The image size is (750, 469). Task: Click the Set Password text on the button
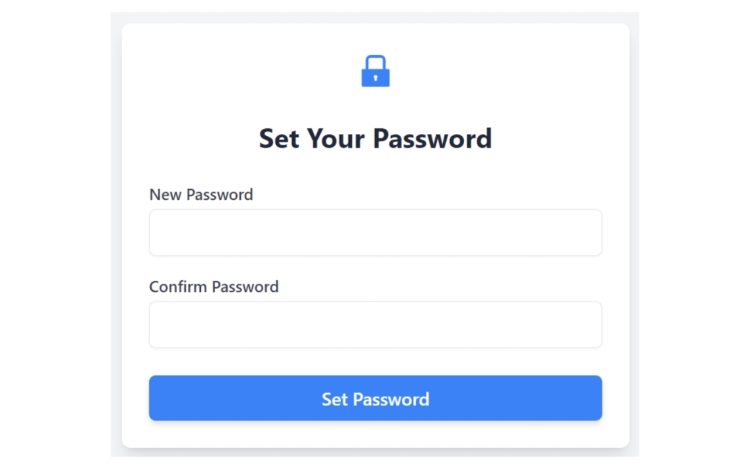tap(375, 399)
